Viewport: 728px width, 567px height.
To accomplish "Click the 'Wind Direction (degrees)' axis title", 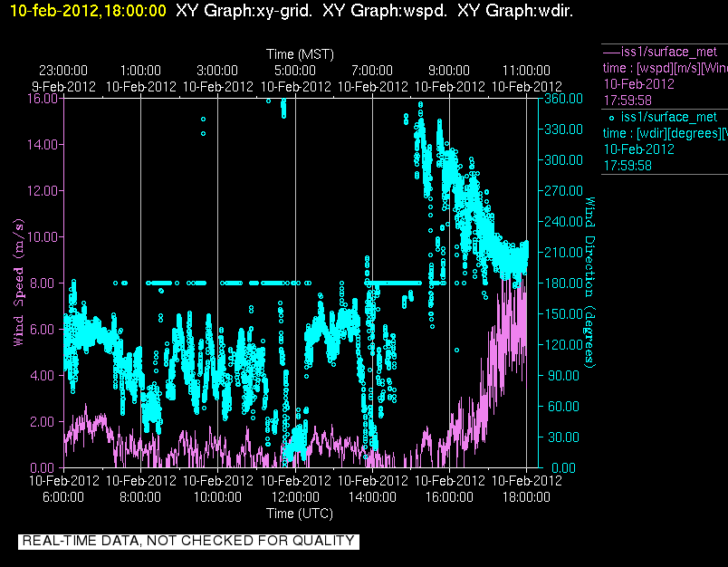I will coord(589,283).
